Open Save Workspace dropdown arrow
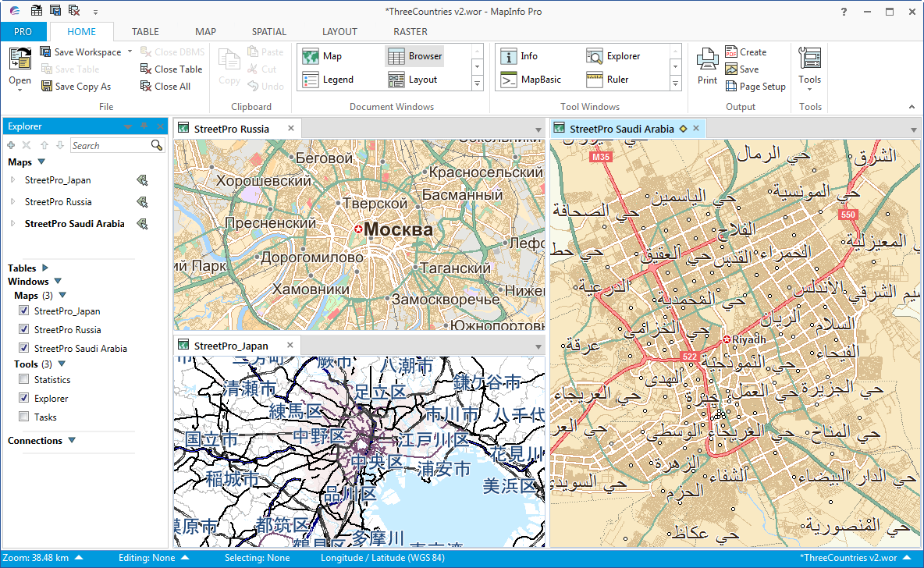This screenshot has width=924, height=568. (x=130, y=51)
